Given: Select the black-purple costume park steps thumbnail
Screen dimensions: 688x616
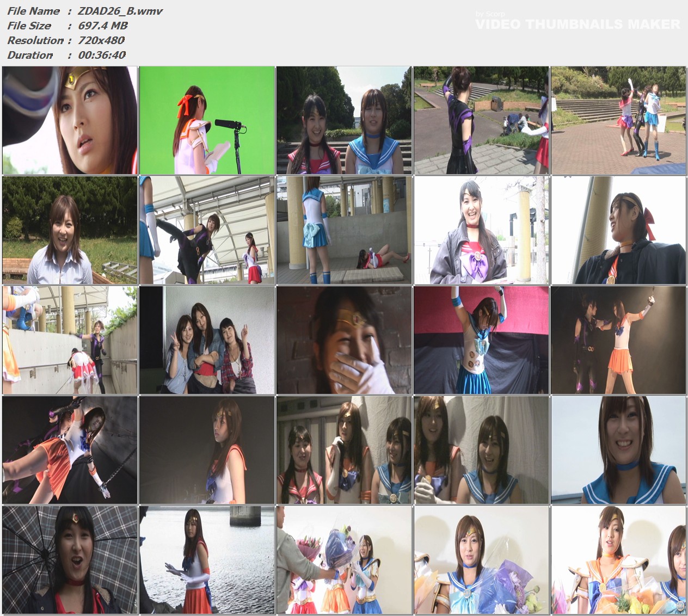Looking at the screenshot, I should pos(481,120).
